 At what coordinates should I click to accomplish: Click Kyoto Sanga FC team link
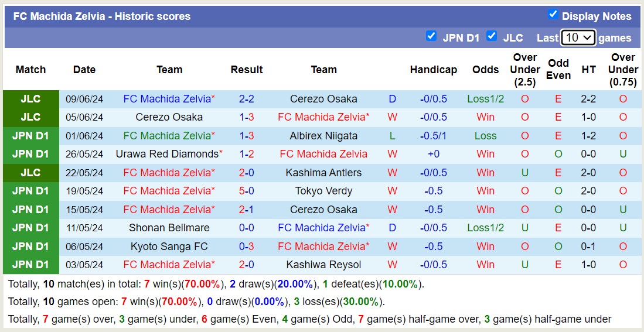tap(169, 247)
